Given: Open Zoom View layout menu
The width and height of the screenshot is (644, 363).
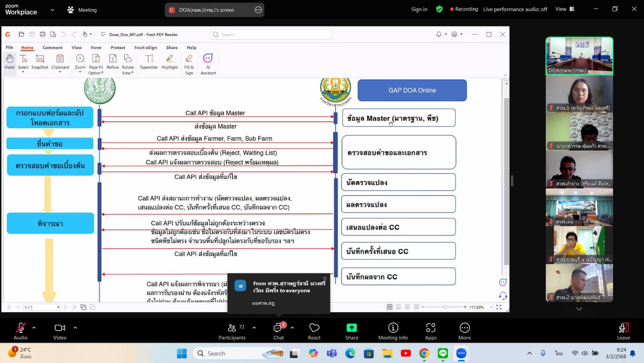Looking at the screenshot, I should (x=565, y=9).
